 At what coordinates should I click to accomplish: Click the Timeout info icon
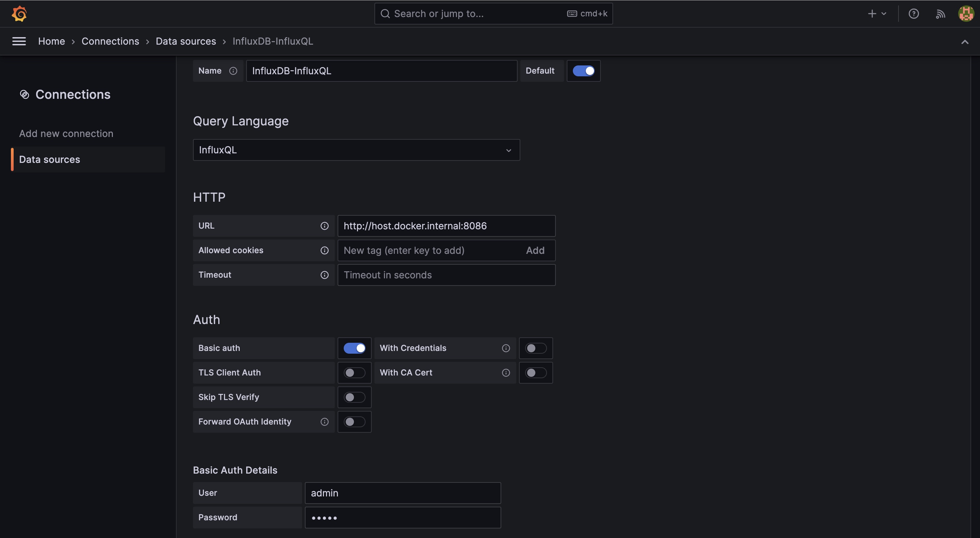325,275
